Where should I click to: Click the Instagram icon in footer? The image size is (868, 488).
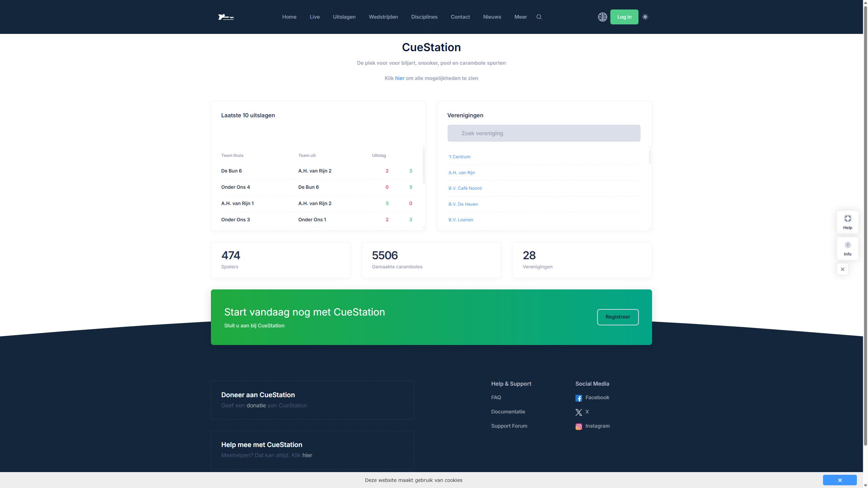tap(578, 427)
